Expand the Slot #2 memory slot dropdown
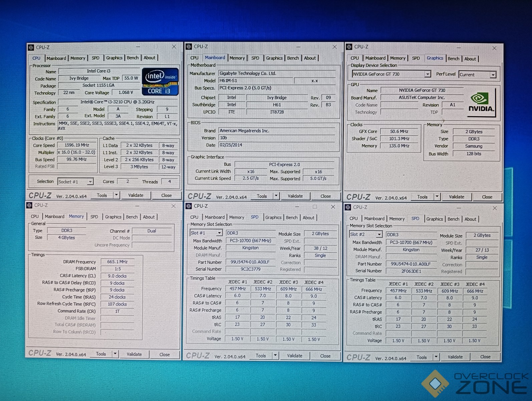This screenshot has width=532, height=401. pos(379,235)
